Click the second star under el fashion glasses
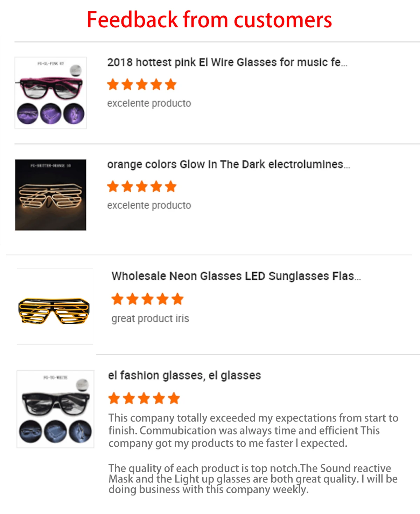Image resolution: width=420 pixels, height=514 pixels. [129, 398]
